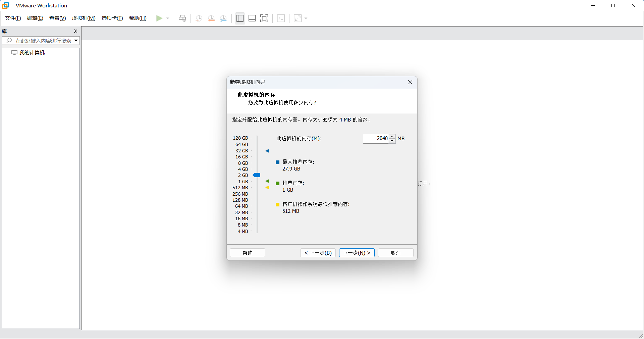This screenshot has height=339, width=644.
Task: Click the VMware Workstation logo in title bar
Action: (6, 5)
